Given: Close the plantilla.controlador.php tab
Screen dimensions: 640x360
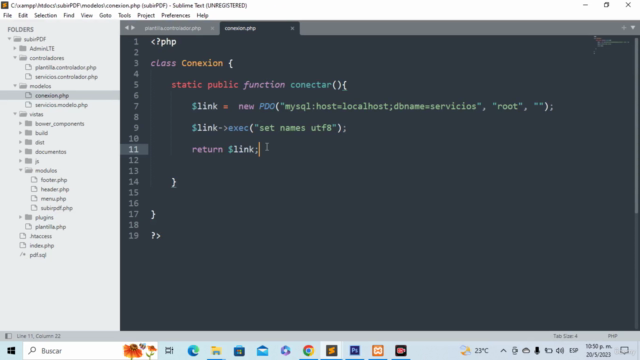Looking at the screenshot, I should 212,28.
